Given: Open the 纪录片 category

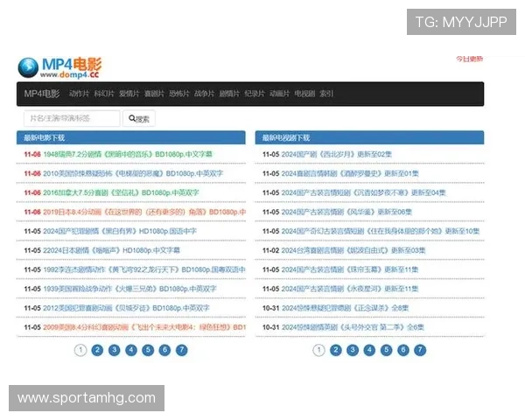Looking at the screenshot, I should [255, 94].
